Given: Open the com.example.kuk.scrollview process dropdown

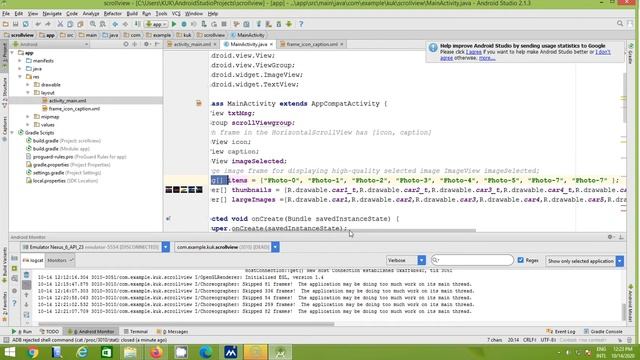Looking at the screenshot, I should point(275,247).
